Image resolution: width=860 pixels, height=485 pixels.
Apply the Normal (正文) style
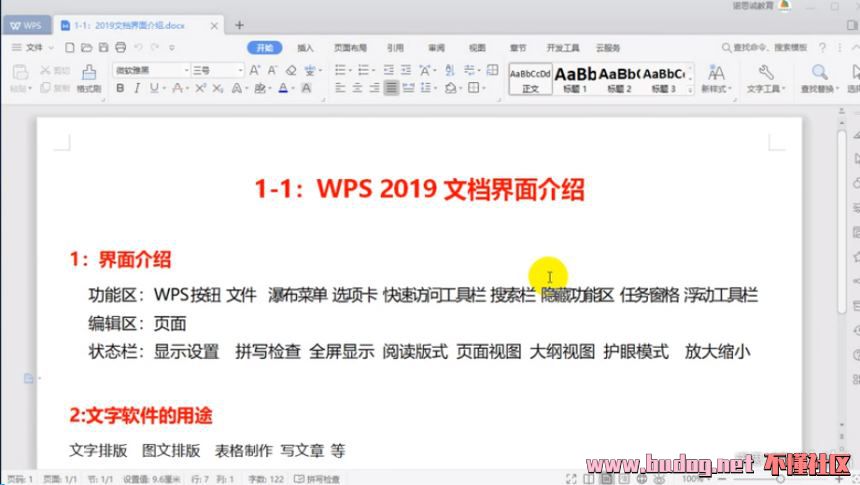point(530,80)
